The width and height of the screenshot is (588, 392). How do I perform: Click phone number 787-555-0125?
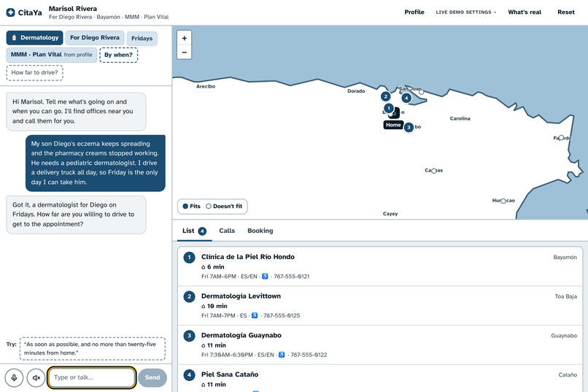tap(282, 315)
